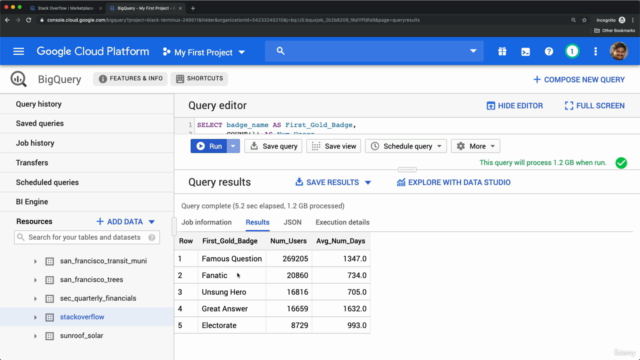Image resolution: width=640 pixels, height=360 pixels.
Task: Open Transfers in sidebar
Action: pyautogui.click(x=32, y=163)
